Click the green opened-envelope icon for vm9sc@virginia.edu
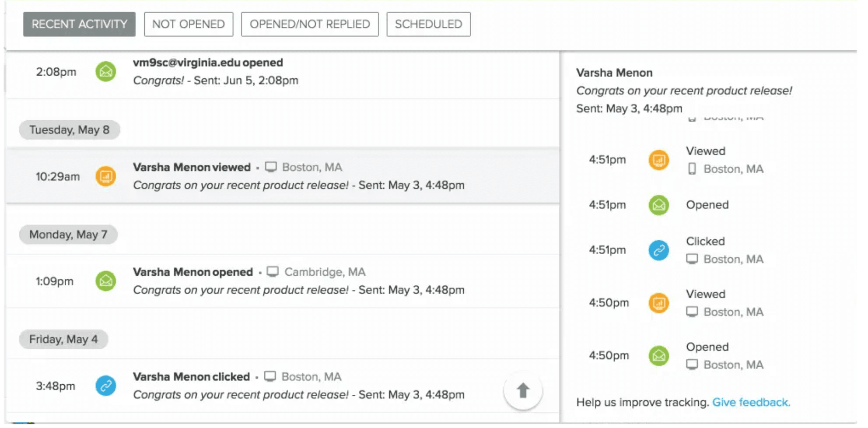This screenshot has width=868, height=428. (x=105, y=72)
